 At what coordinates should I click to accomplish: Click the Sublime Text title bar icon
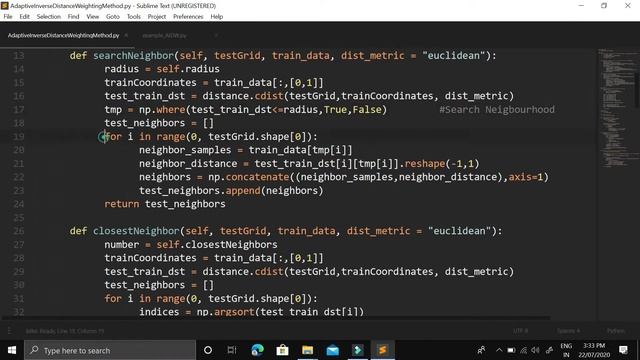pyautogui.click(x=5, y=6)
